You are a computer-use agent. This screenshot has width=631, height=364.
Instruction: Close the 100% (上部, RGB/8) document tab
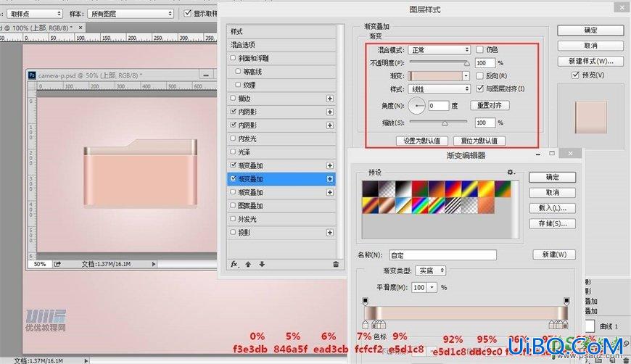(81, 28)
